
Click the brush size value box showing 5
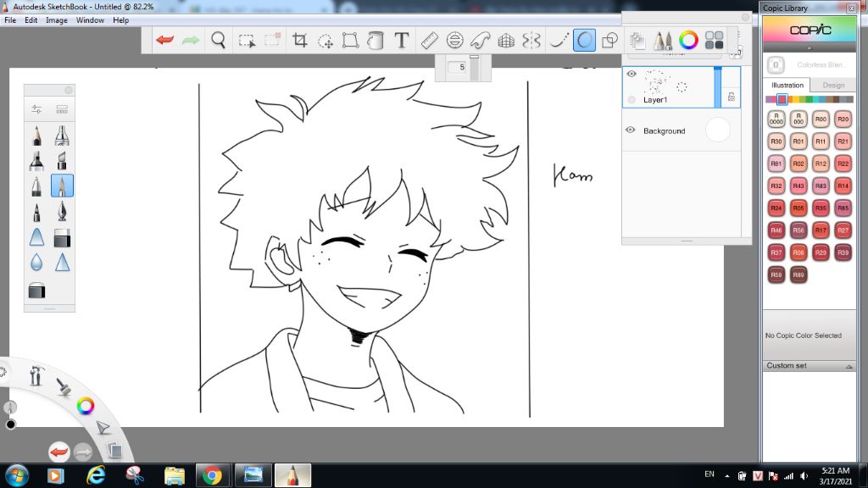click(x=457, y=67)
